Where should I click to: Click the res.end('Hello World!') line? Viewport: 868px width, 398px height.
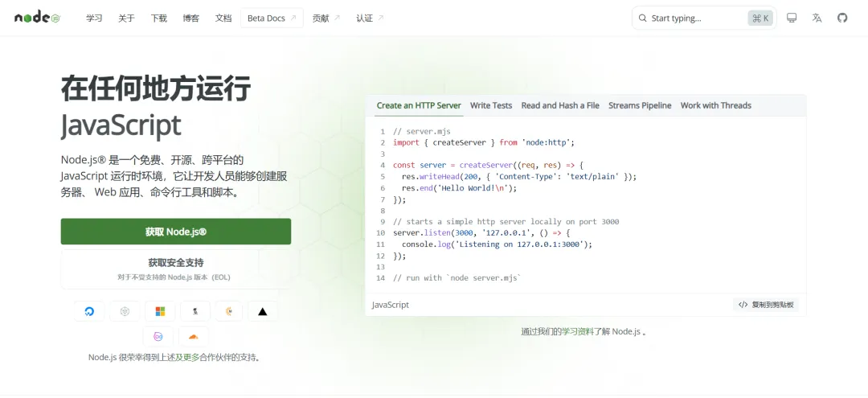coord(459,187)
